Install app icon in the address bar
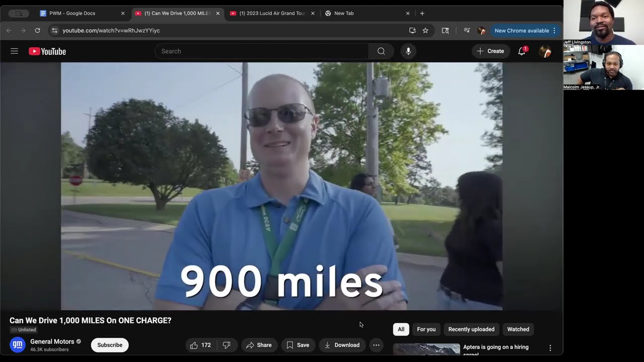 413,31
